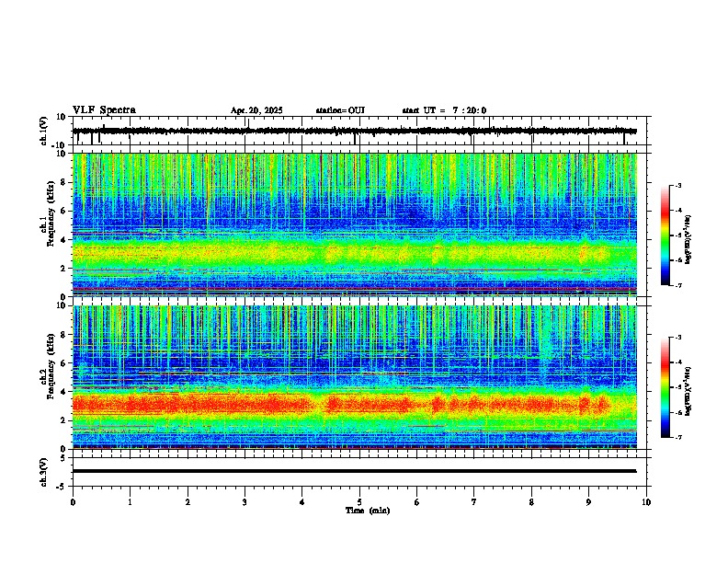This screenshot has height=563, width=728.
Task: Click the "VLF Spectra" plot title
Action: [x=104, y=110]
